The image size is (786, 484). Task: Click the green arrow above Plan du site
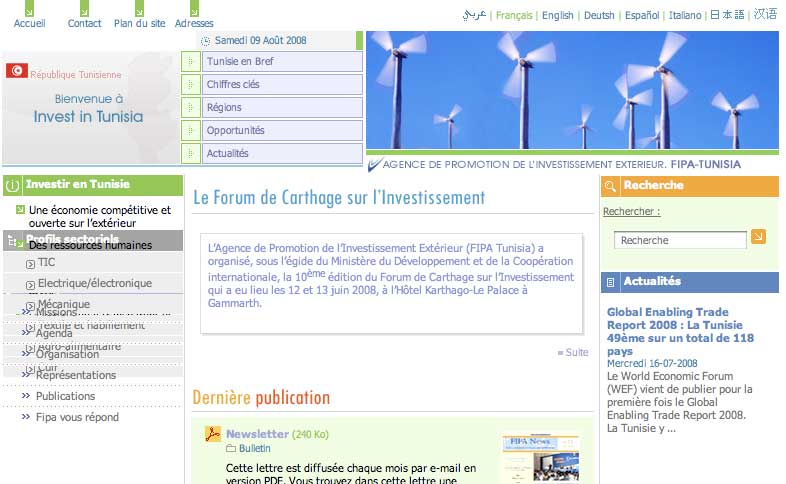click(139, 9)
